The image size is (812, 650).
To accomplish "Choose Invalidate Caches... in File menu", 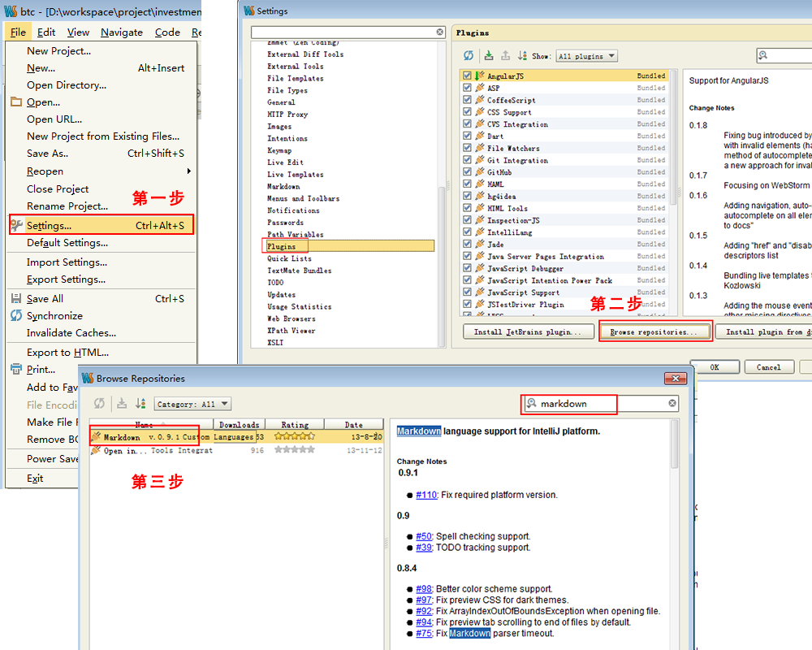I will (x=101, y=333).
